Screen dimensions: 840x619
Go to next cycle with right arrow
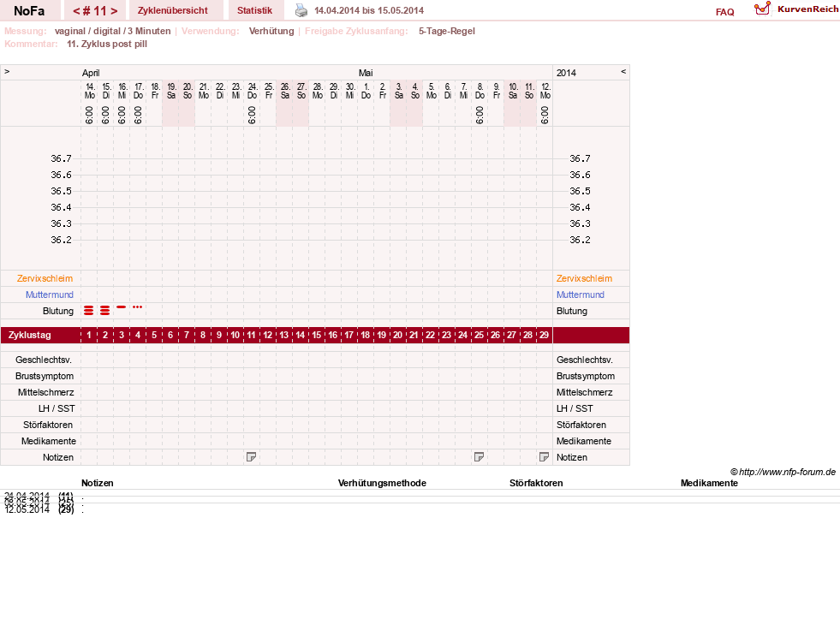coord(114,11)
